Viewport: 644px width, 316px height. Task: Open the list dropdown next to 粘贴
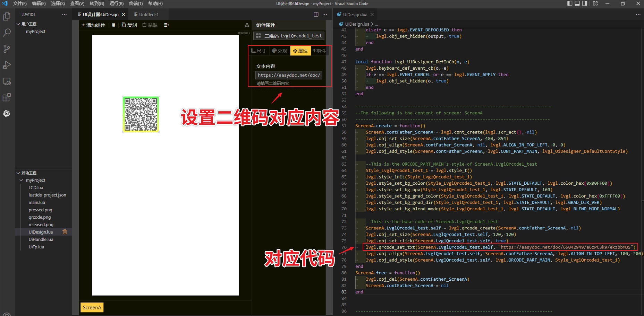point(167,25)
